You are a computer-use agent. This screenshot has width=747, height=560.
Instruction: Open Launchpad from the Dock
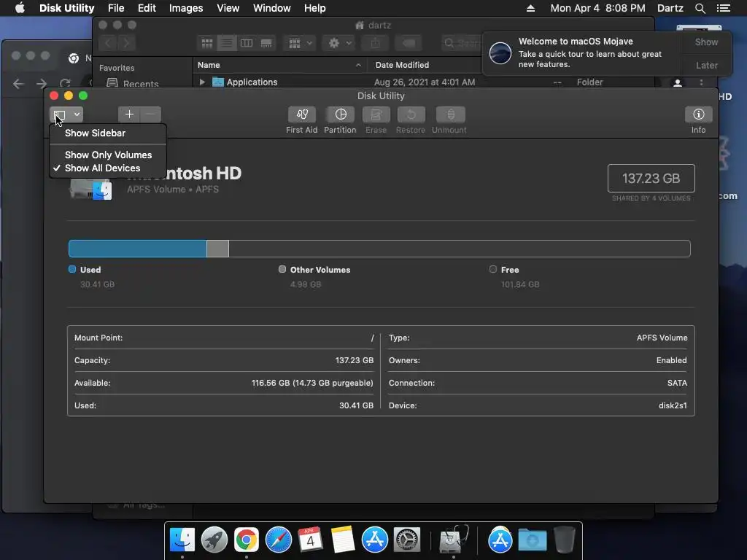(214, 540)
